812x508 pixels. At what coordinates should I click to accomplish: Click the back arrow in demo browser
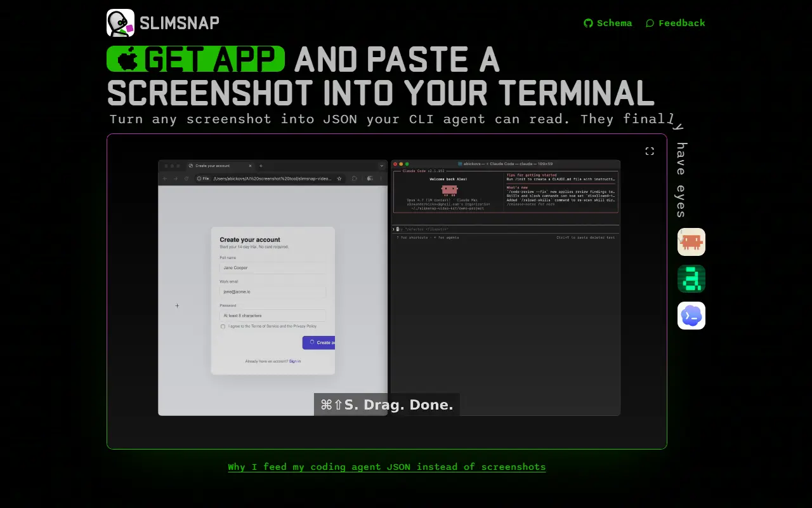(165, 178)
